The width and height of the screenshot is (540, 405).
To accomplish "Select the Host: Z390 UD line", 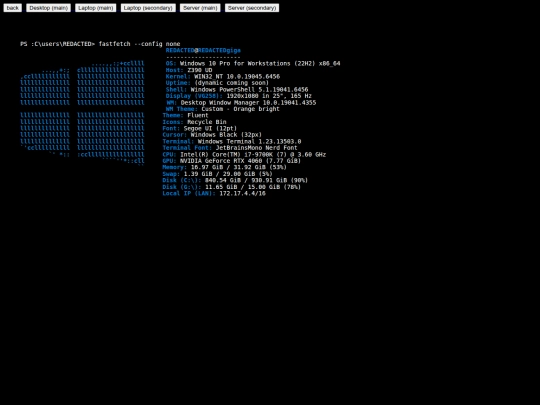I will coord(189,70).
